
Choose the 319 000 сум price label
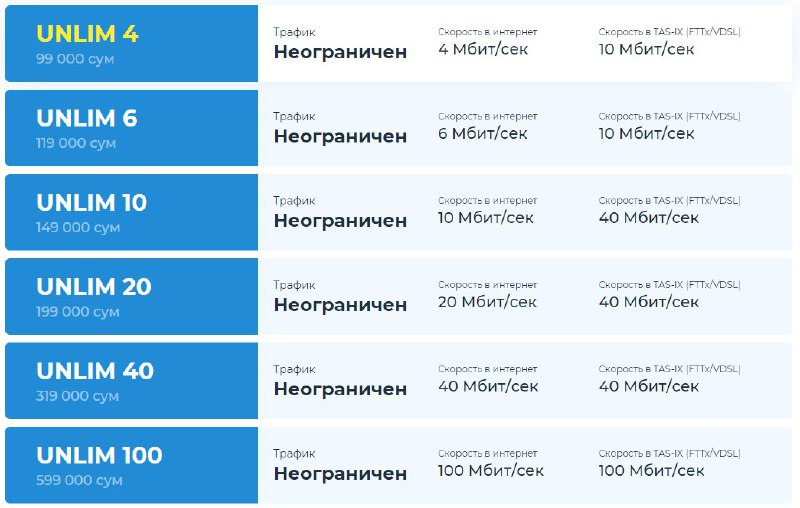tap(78, 396)
